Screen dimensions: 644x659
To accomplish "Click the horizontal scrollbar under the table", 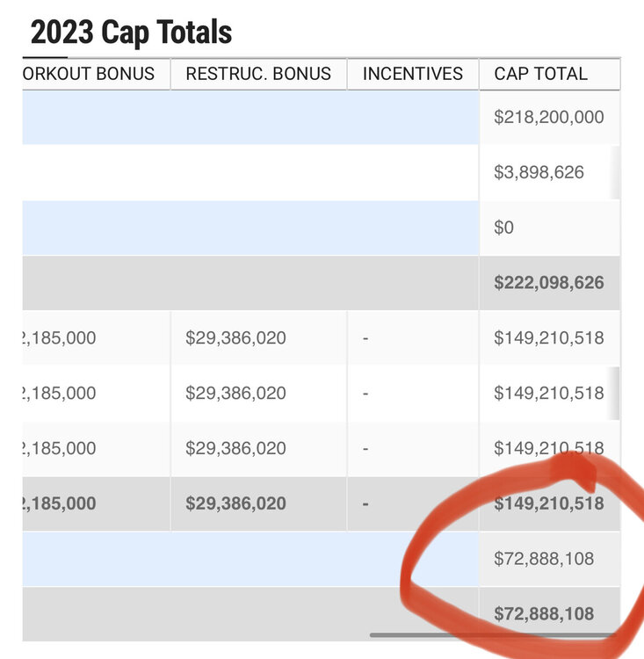I will 494,635.
